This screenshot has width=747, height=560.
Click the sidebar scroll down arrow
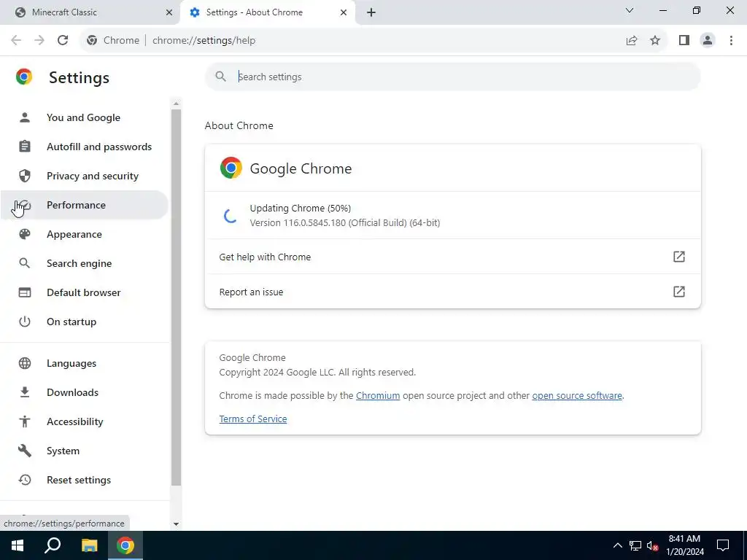176,524
